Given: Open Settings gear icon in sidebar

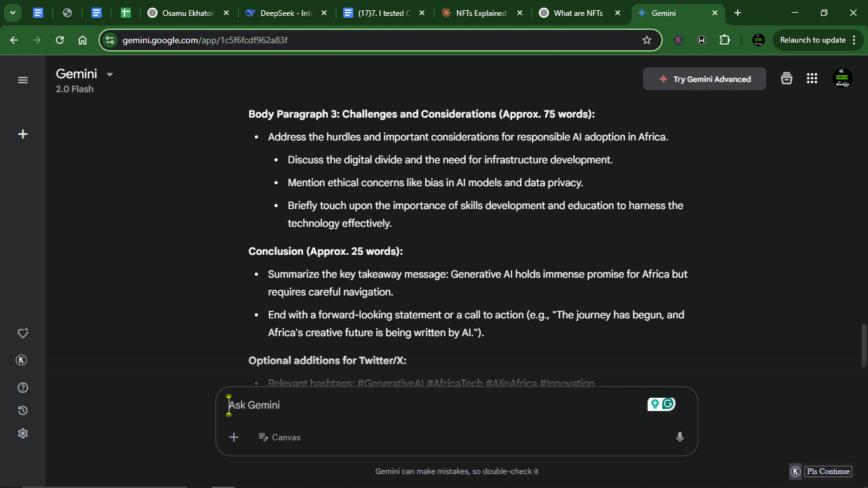Looking at the screenshot, I should pos(23,433).
